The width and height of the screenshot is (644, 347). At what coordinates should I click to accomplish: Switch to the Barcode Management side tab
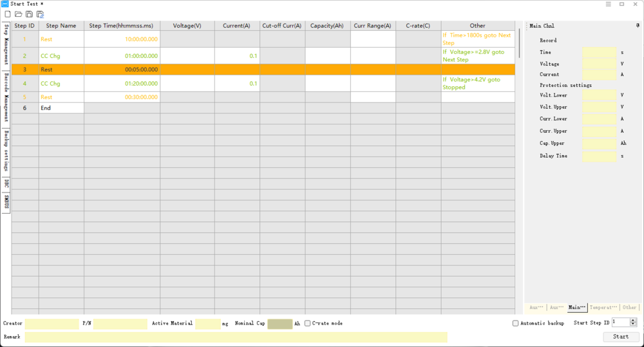[6, 98]
